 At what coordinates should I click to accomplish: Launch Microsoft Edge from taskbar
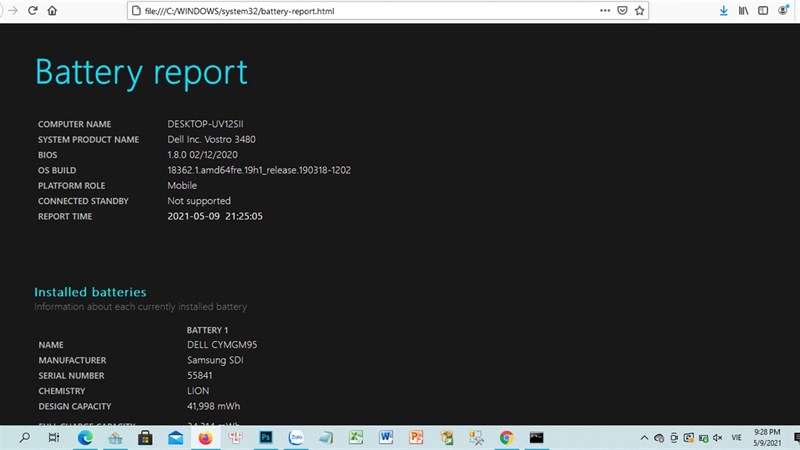85,437
